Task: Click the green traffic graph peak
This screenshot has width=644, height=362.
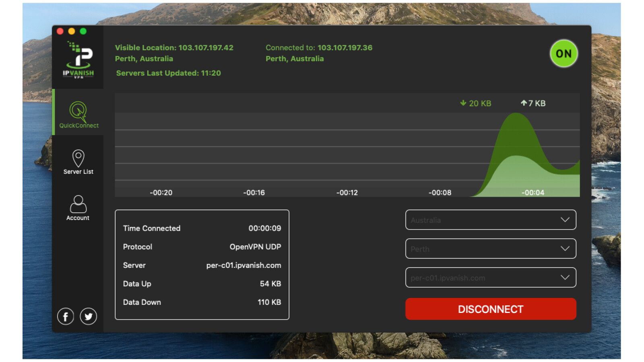Action: 516,121
